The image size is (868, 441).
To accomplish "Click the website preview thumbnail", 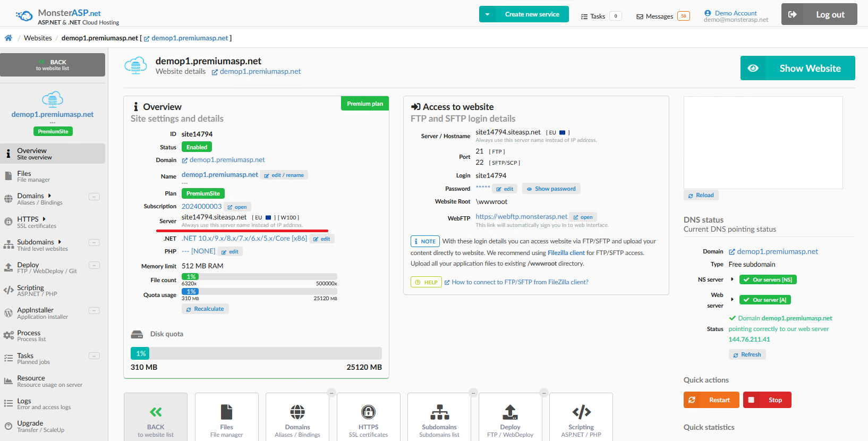I will [763, 142].
